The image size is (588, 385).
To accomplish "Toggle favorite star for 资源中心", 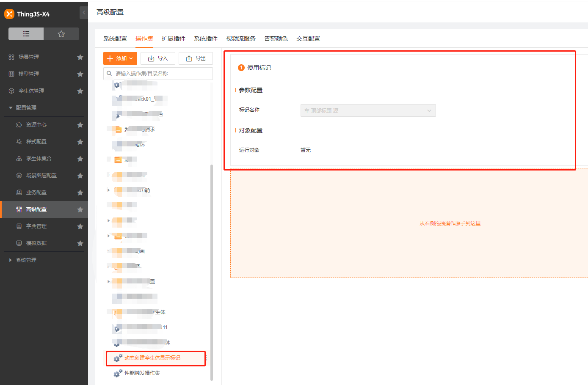I will [80, 125].
